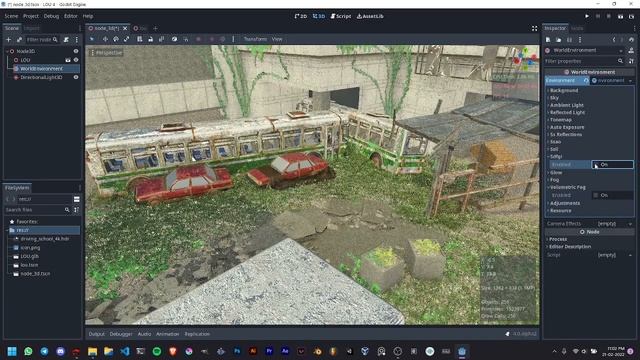Click the FileSystem sort files icon

[x=76, y=210]
